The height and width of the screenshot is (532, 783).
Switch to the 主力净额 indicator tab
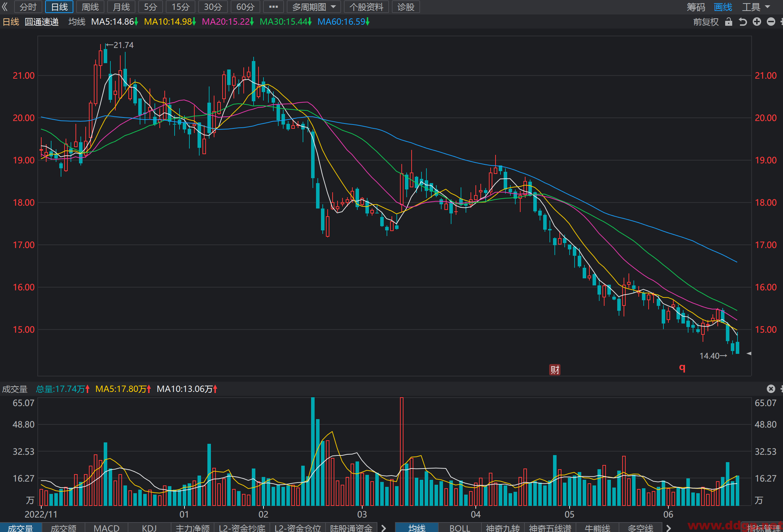coord(193,528)
